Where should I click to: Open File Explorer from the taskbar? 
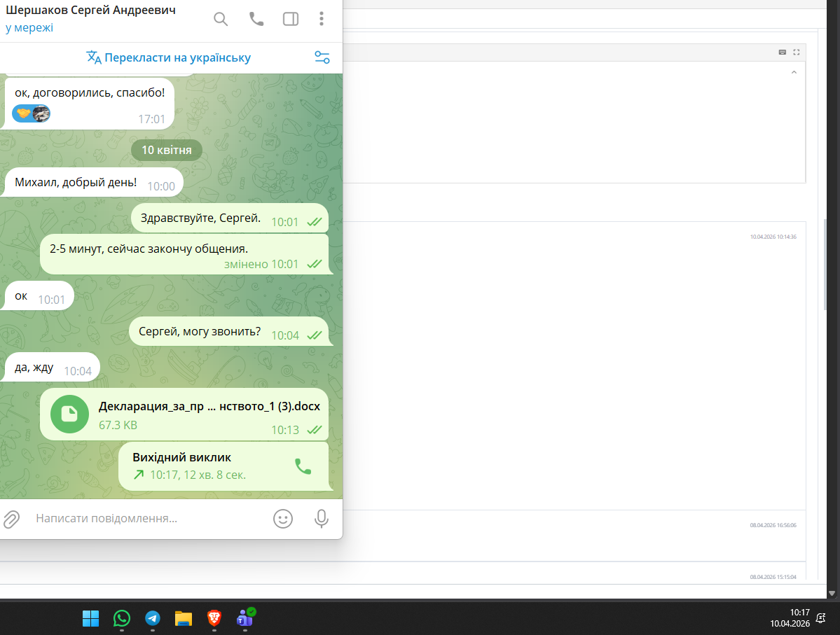(x=184, y=618)
